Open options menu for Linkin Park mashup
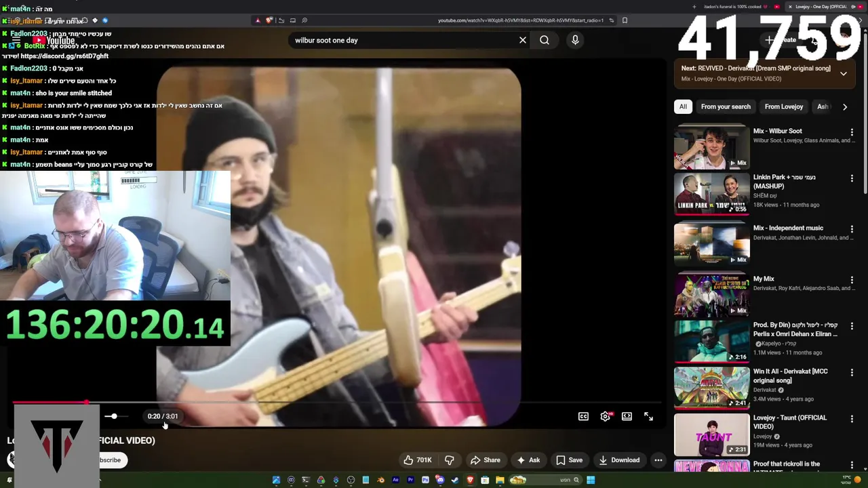 point(852,178)
